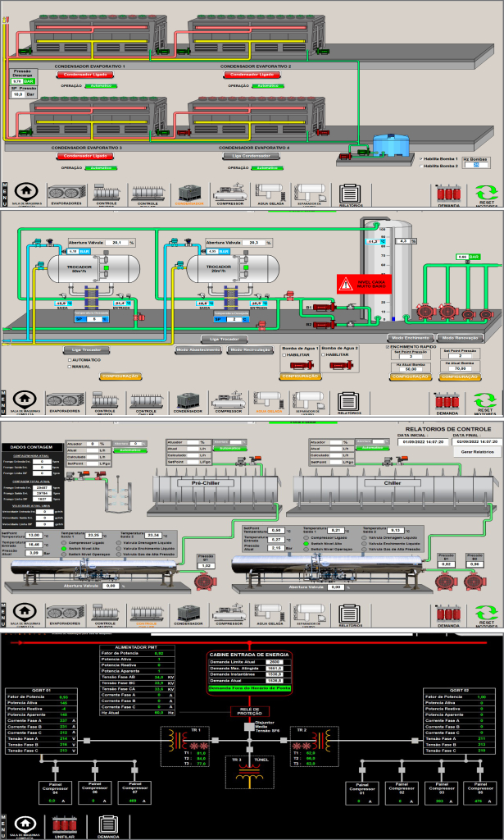Check the AUTOMATICO option under Liga Trocador
This screenshot has width=504, height=840.
click(x=70, y=360)
